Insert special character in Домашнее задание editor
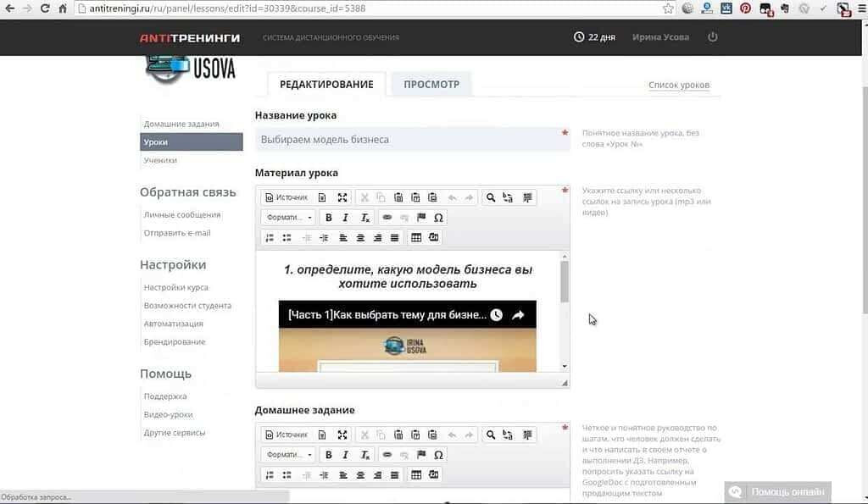This screenshot has width=868, height=504. point(438,455)
